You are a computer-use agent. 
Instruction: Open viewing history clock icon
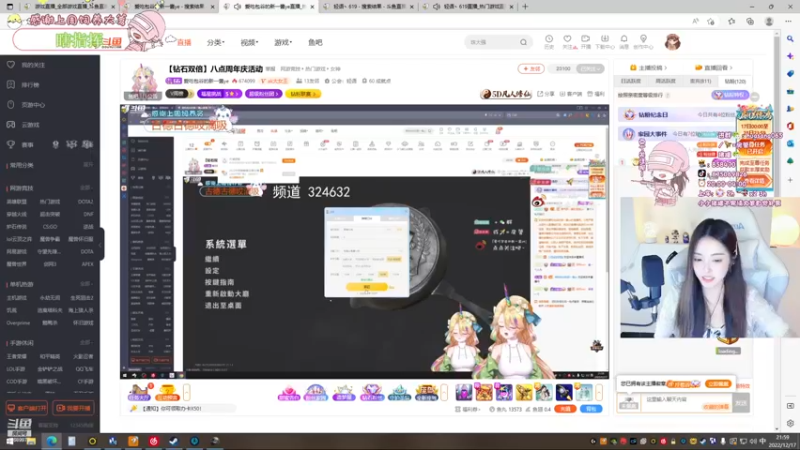[549, 42]
